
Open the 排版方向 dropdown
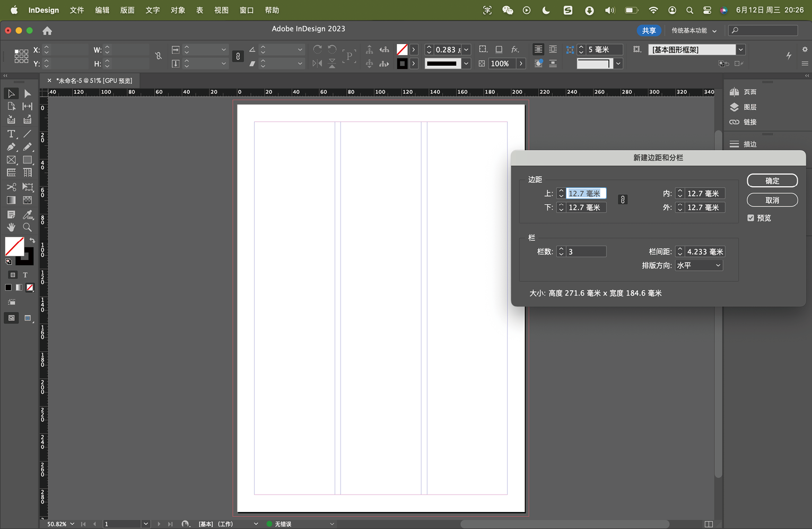pyautogui.click(x=699, y=265)
